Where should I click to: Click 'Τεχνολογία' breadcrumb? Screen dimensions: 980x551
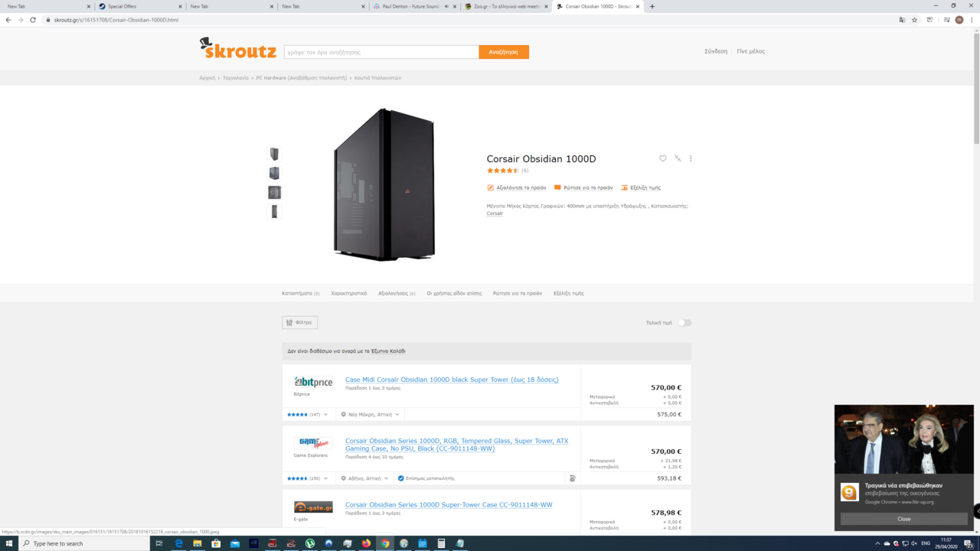(x=236, y=78)
